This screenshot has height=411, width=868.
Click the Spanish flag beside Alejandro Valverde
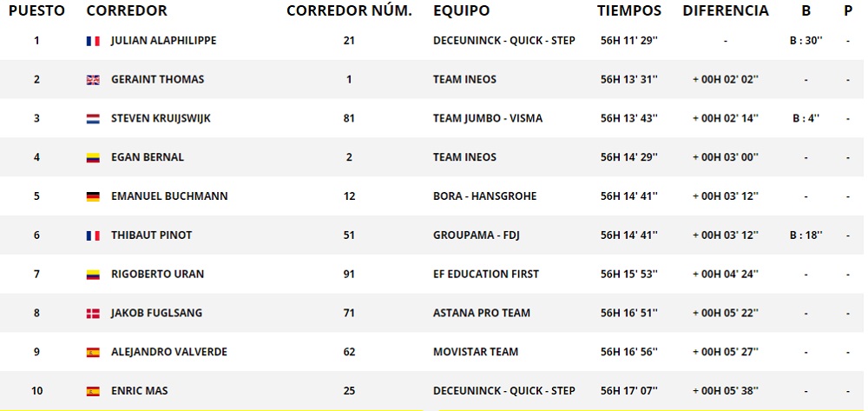tap(93, 353)
